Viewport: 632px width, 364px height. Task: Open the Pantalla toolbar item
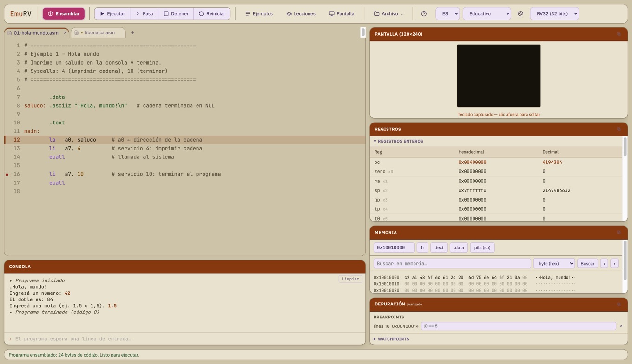click(342, 14)
